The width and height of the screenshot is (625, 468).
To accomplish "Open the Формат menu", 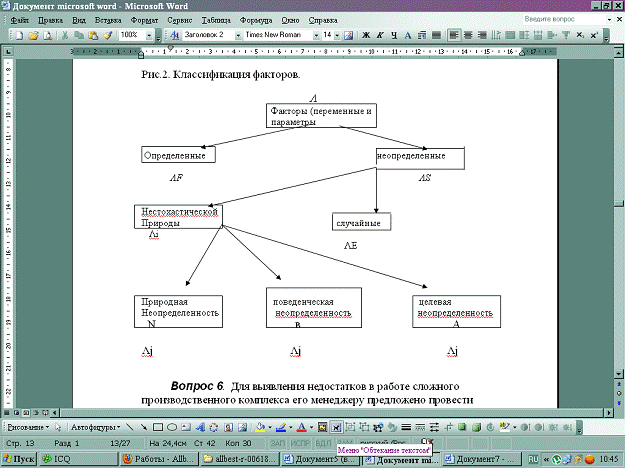I will 142,20.
